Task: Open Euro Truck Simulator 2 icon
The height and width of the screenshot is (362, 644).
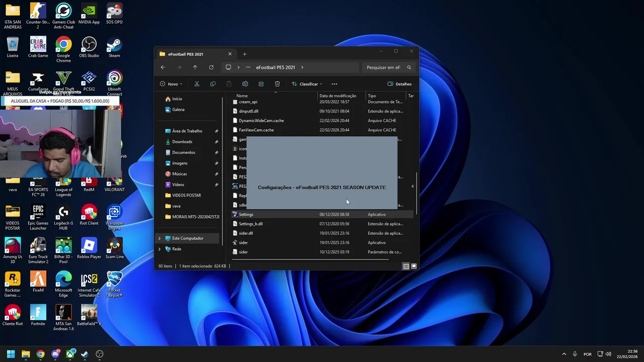Action: (38, 251)
